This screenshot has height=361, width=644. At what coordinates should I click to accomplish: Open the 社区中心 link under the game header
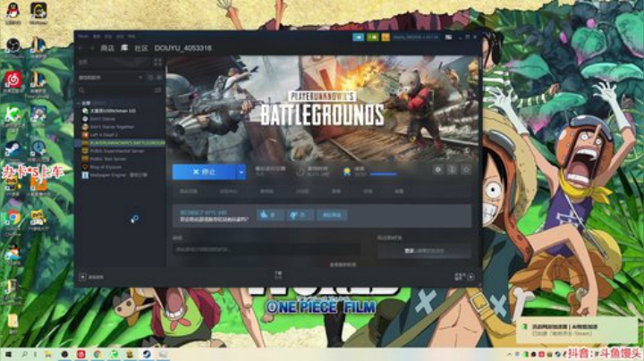pos(228,191)
